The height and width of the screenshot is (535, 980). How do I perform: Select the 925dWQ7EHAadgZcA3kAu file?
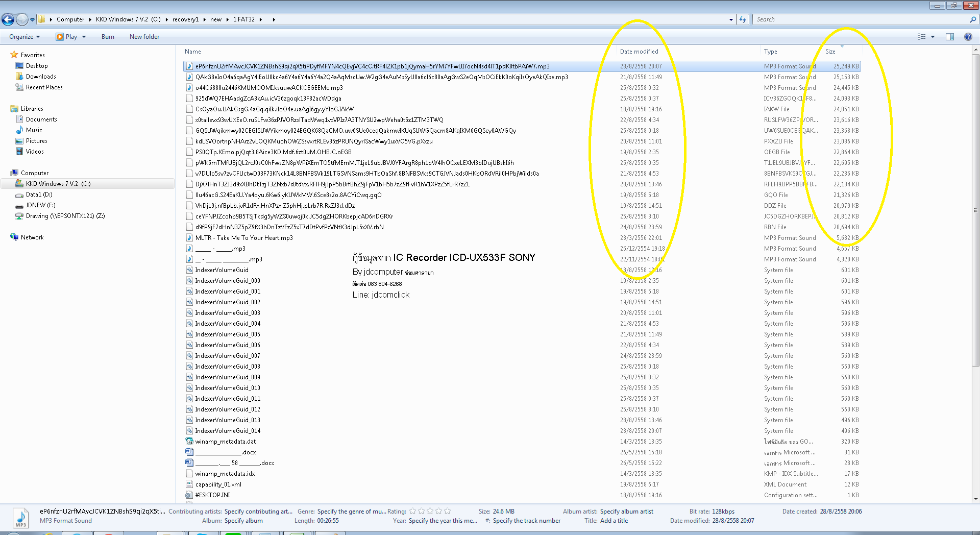268,99
